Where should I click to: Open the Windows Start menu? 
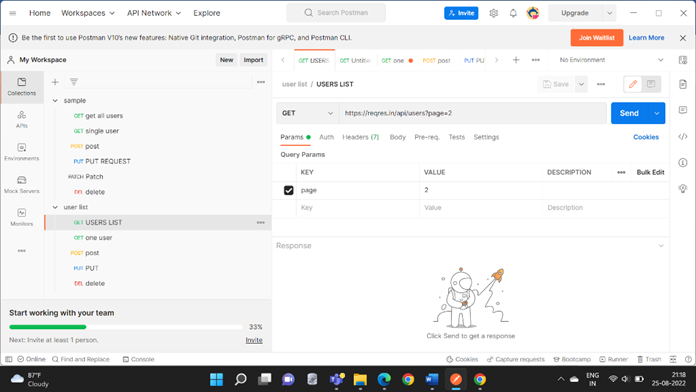point(217,380)
